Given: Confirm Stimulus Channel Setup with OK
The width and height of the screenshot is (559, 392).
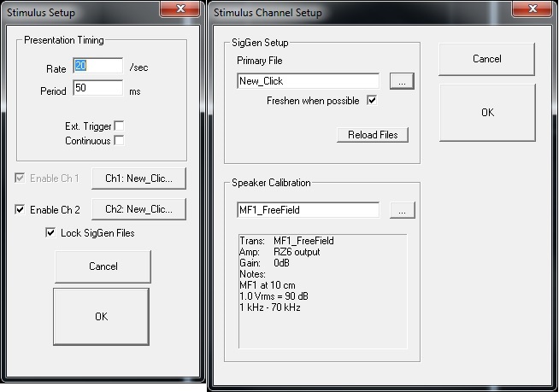Looking at the screenshot, I should coord(487,113).
